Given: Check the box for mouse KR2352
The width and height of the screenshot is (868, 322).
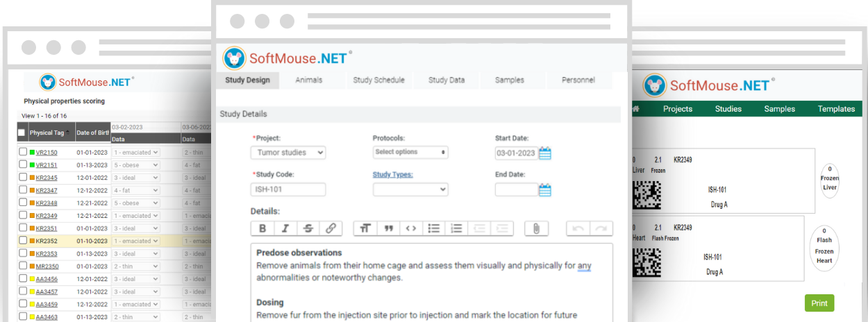Looking at the screenshot, I should point(23,241).
